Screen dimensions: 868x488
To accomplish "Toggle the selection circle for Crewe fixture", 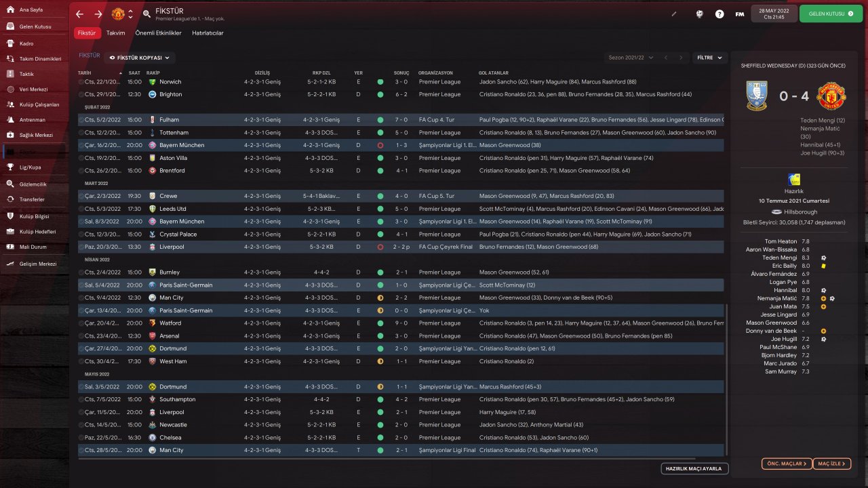I will click(81, 196).
